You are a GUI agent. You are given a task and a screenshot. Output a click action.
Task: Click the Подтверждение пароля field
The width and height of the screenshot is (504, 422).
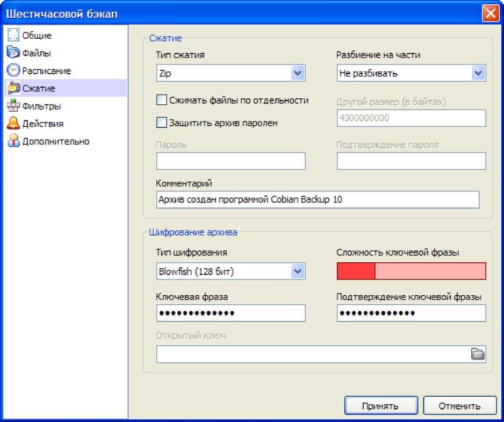point(411,161)
